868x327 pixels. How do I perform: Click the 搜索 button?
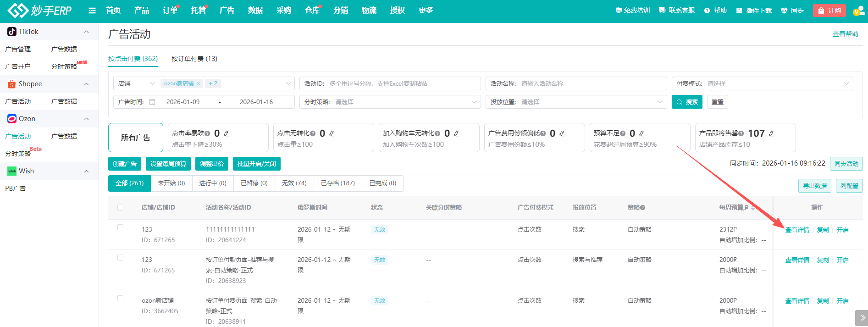click(687, 102)
